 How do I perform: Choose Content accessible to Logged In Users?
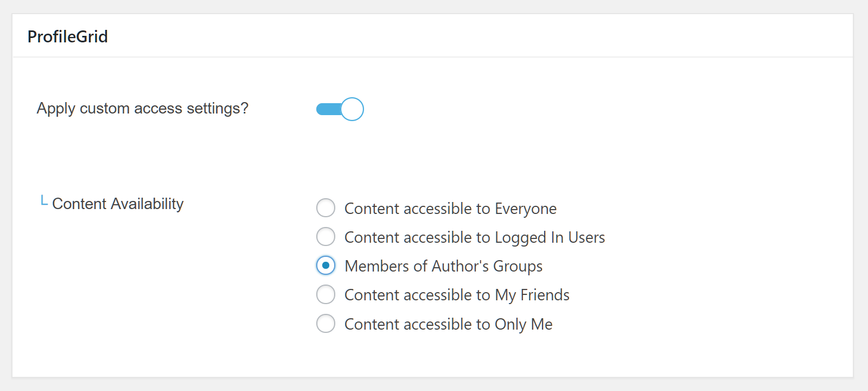325,237
